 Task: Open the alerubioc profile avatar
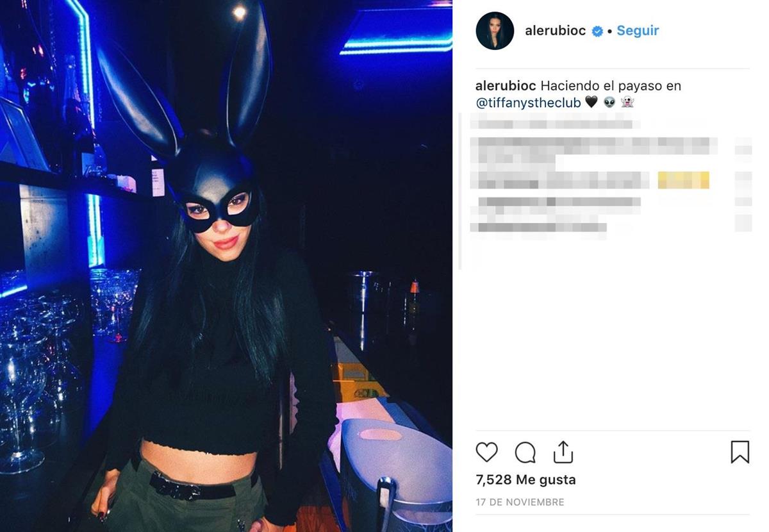tap(495, 31)
